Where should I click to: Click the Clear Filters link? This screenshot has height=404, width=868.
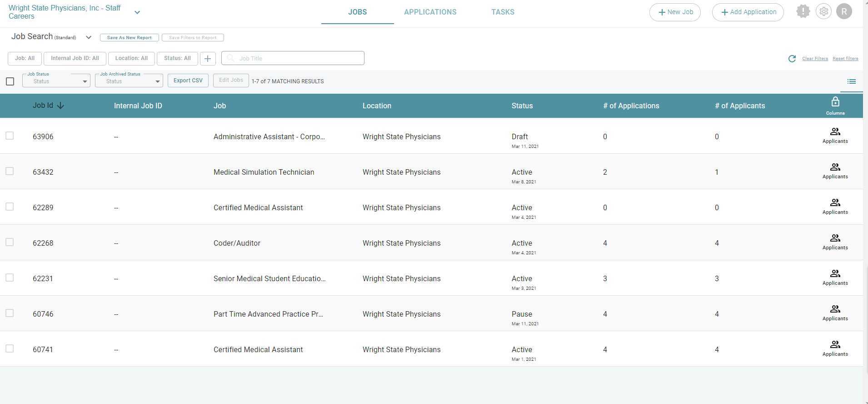tap(814, 59)
